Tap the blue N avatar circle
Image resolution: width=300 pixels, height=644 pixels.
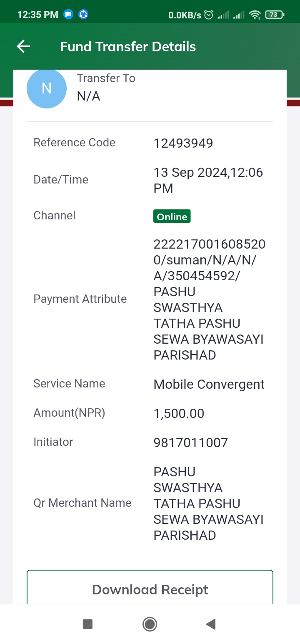point(47,88)
